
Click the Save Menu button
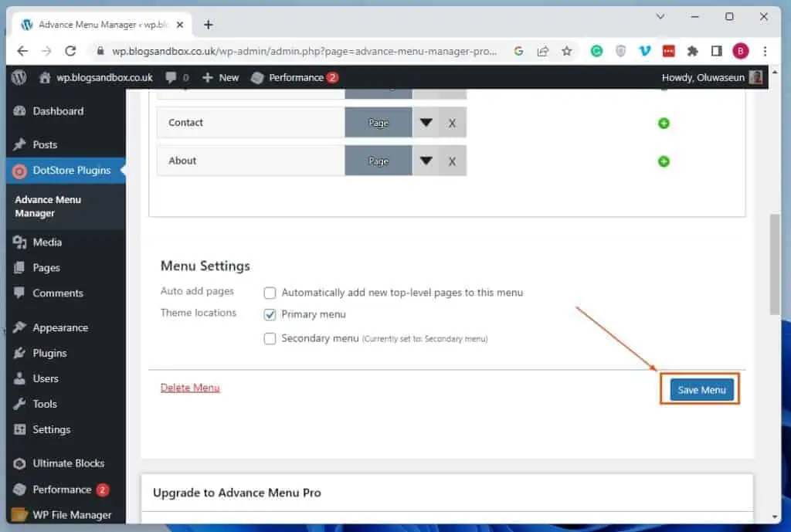tap(700, 390)
